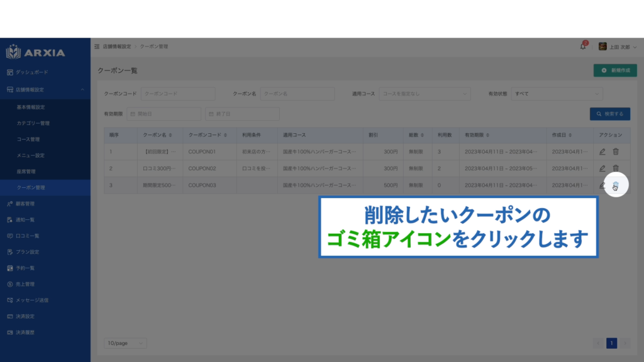The height and width of the screenshot is (362, 644).
Task: Open the 適用コース dropdown
Action: tap(425, 94)
